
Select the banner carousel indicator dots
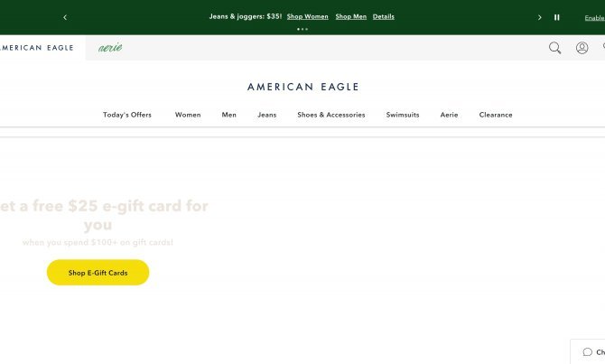(x=302, y=29)
